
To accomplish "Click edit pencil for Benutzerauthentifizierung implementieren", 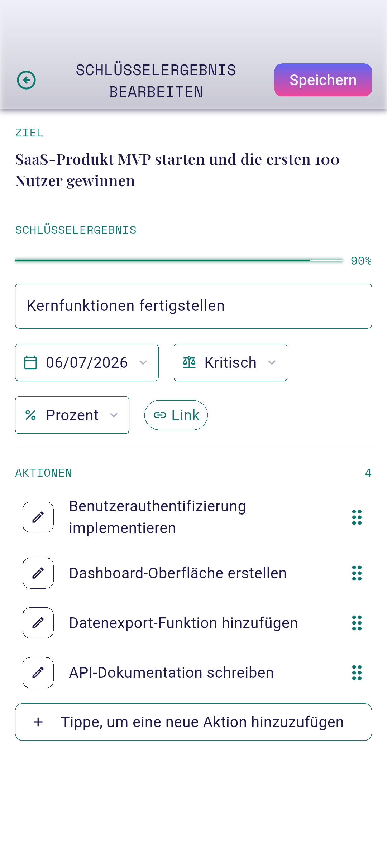I will [38, 517].
